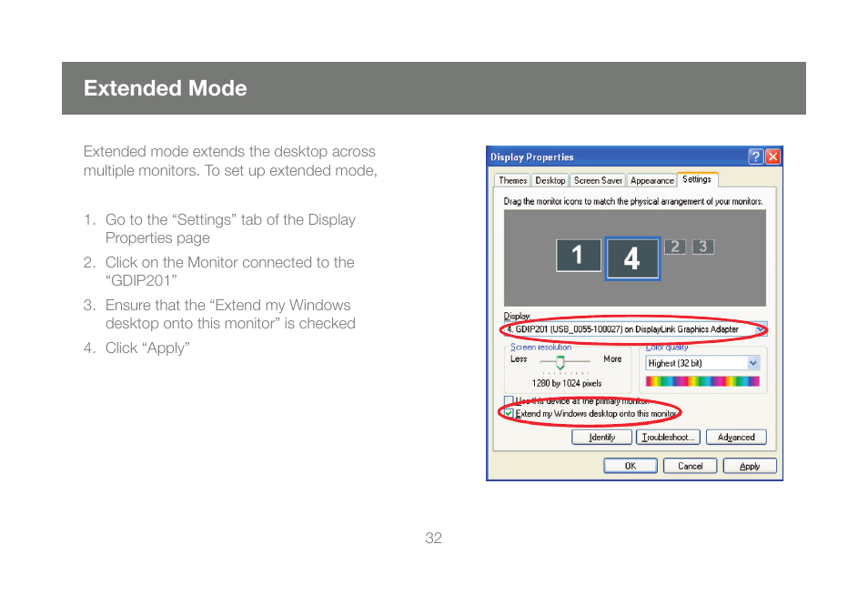The height and width of the screenshot is (605, 868).
Task: Switch to the Screen Saver tab
Action: click(x=598, y=180)
